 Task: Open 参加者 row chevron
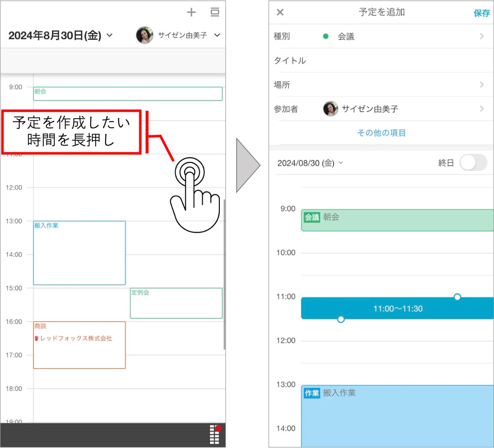[482, 109]
